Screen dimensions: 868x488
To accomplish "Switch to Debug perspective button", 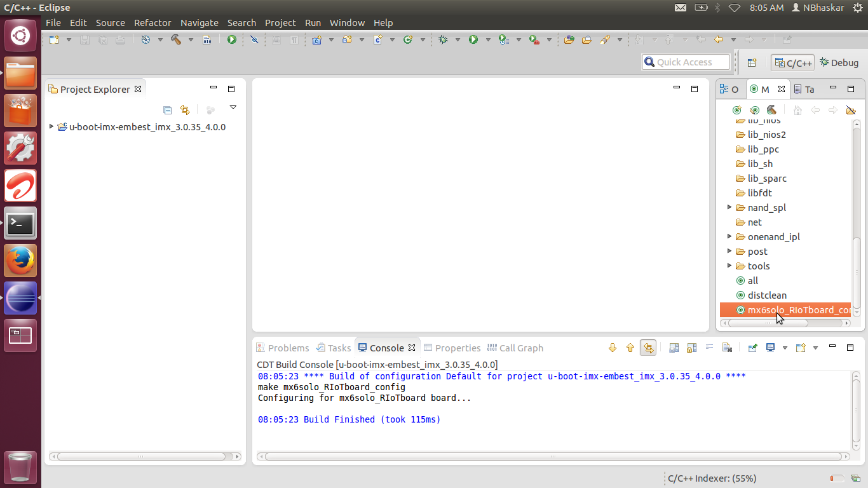I will tap(839, 62).
